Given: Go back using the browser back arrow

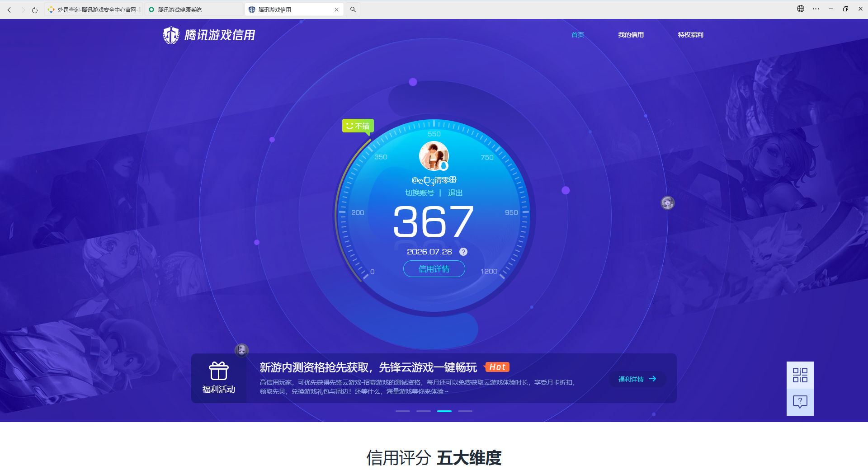Looking at the screenshot, I should 9,9.
